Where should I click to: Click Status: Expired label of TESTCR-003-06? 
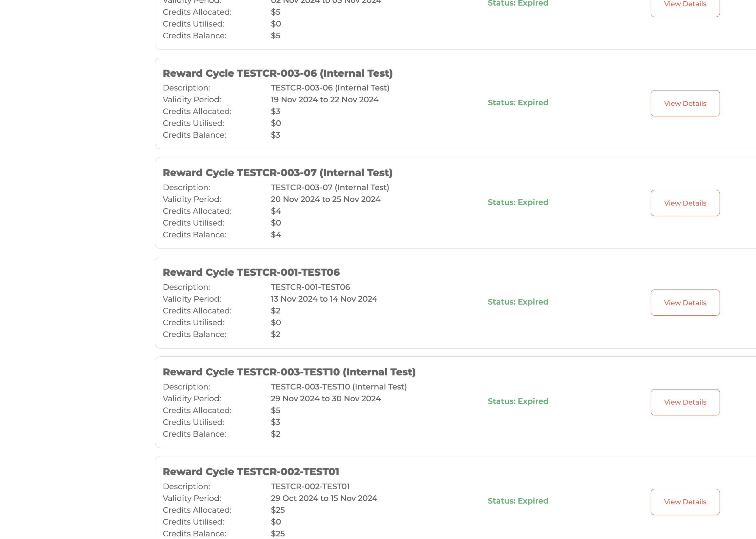pos(518,103)
